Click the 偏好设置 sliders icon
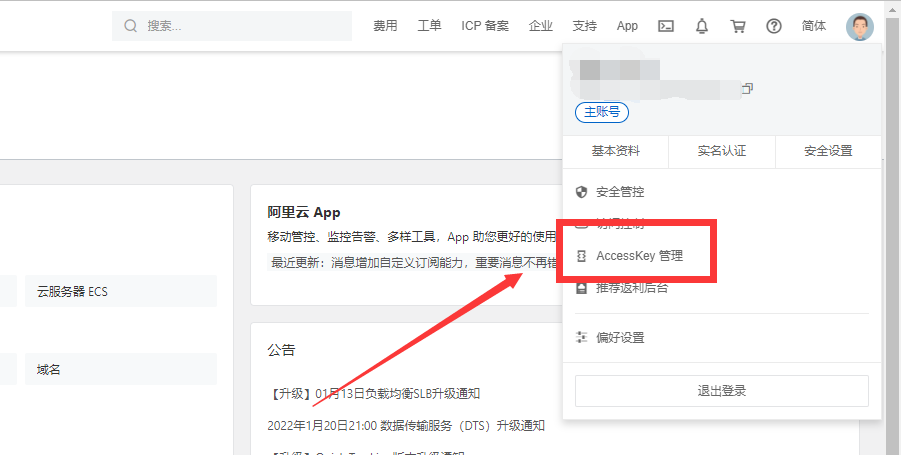 582,337
